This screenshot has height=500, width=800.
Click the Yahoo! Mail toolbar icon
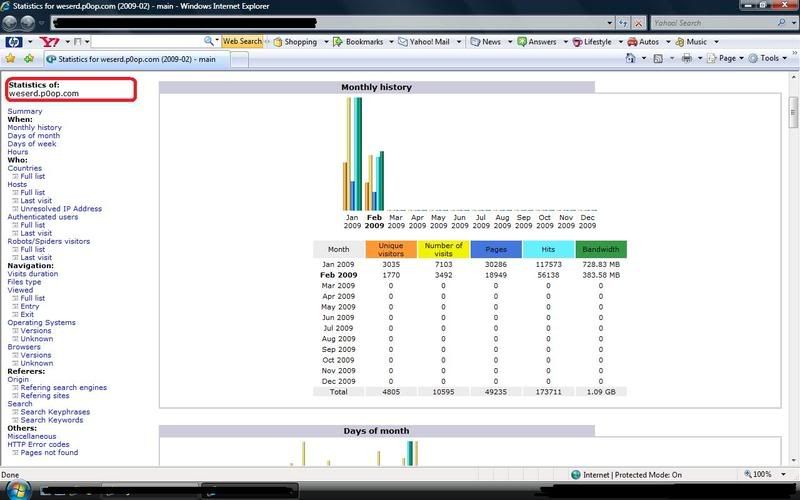click(x=403, y=42)
